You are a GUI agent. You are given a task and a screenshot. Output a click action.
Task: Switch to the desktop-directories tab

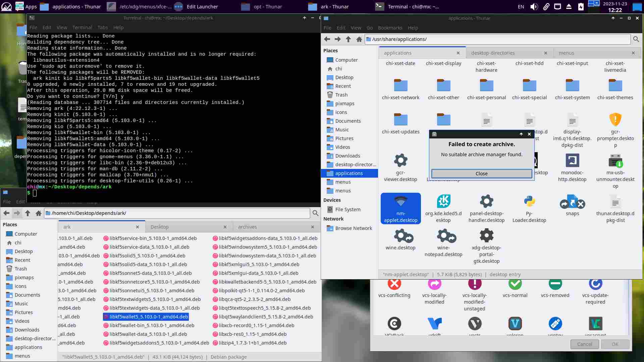pos(493,53)
